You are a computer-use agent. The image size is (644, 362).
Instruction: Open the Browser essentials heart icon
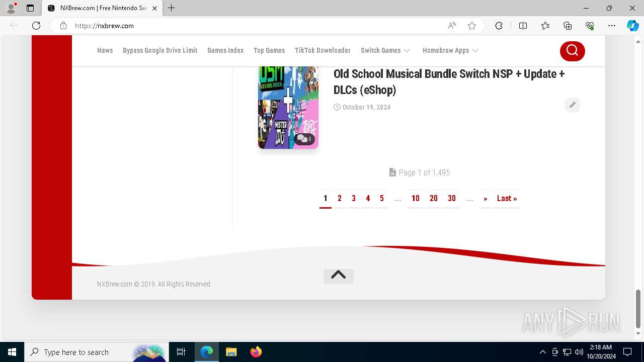[x=590, y=26]
